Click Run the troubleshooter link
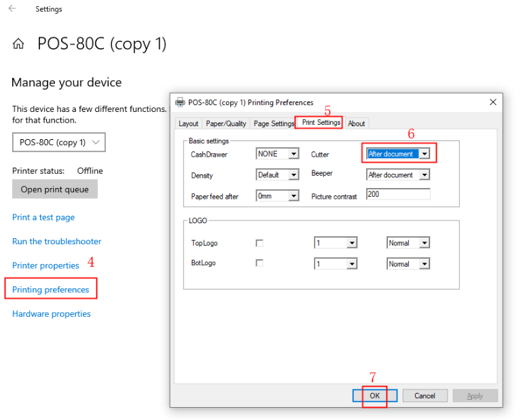 click(56, 242)
